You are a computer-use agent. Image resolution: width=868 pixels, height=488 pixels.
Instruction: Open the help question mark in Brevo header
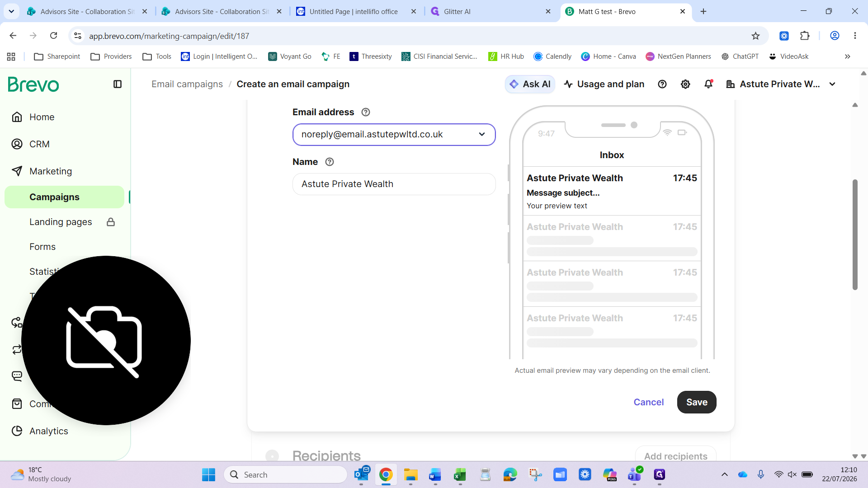pyautogui.click(x=662, y=84)
